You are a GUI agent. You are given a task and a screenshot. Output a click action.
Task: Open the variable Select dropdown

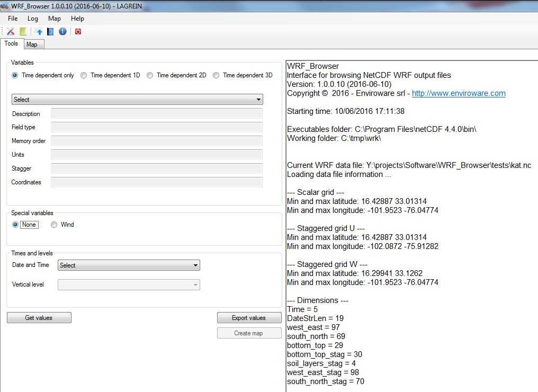pos(137,100)
